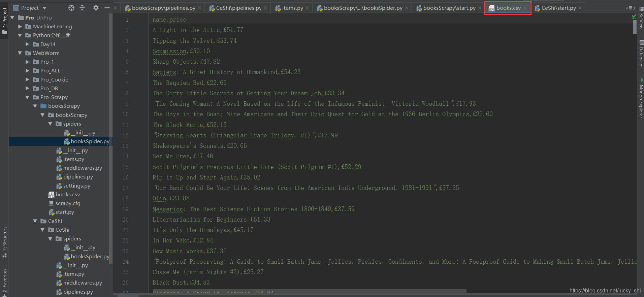Click the books.csv file icon in tree
Screen dimensions: 644x297
[51, 195]
